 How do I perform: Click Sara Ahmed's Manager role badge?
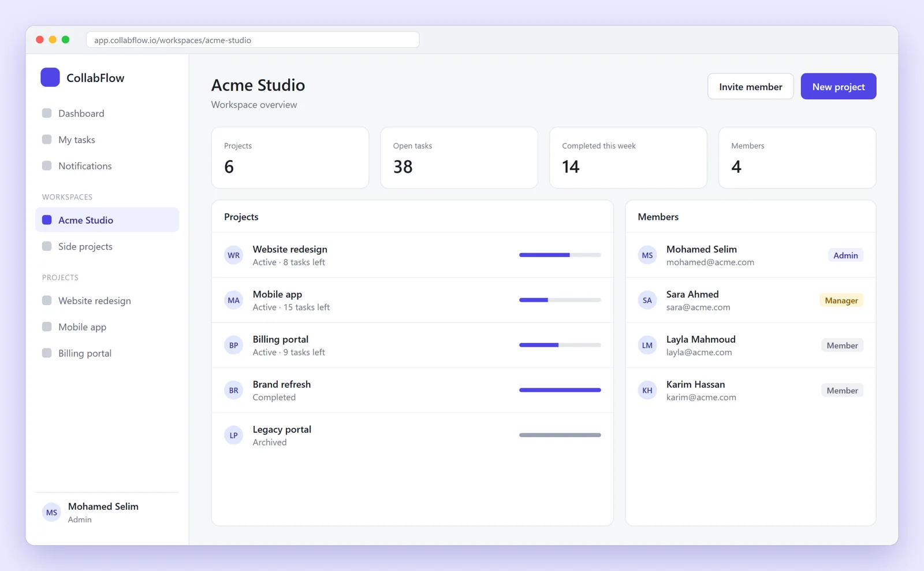841,300
